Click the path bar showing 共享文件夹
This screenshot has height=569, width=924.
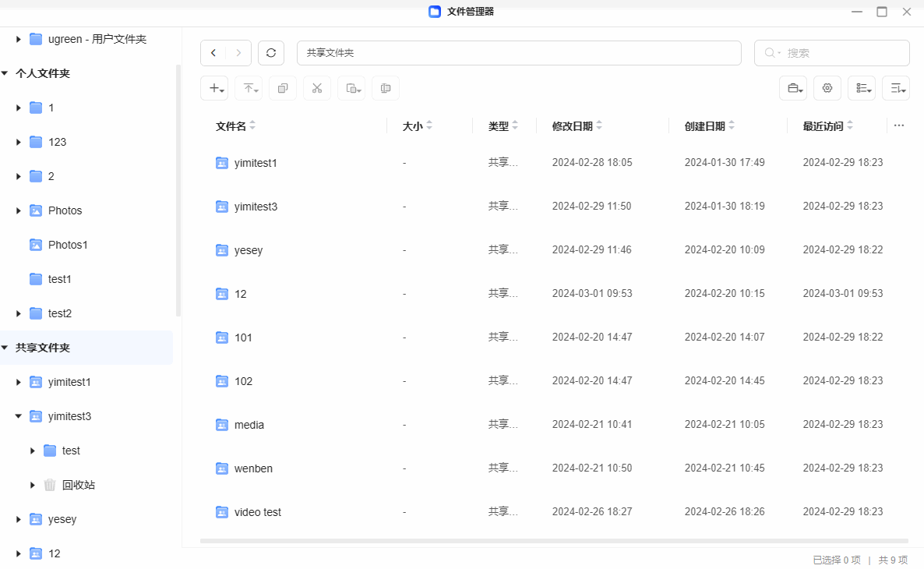(519, 53)
